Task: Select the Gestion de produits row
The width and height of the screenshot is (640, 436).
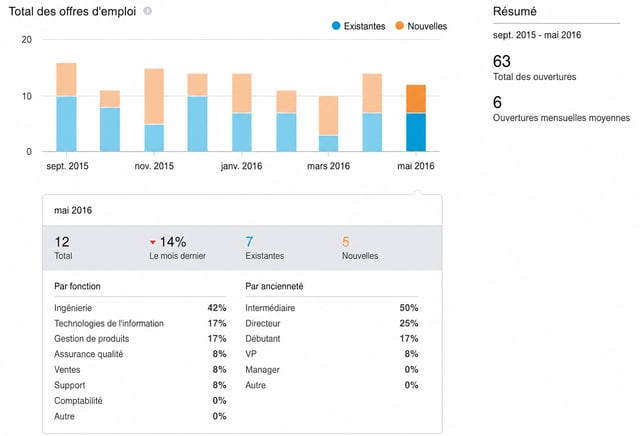Action: tap(140, 339)
